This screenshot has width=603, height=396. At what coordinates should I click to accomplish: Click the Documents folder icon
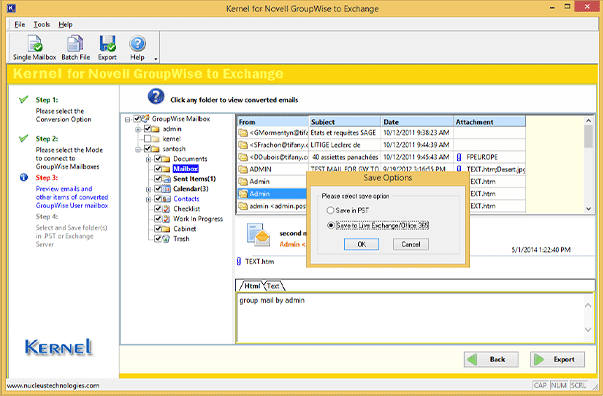click(166, 159)
